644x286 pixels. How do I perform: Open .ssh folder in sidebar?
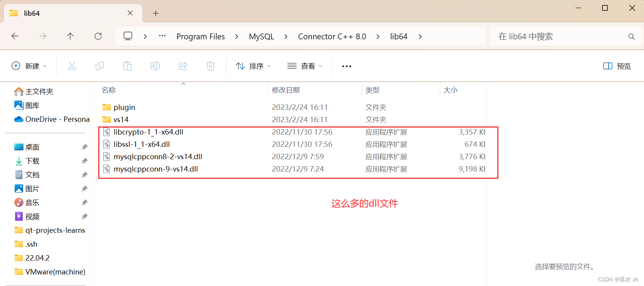coord(26,244)
